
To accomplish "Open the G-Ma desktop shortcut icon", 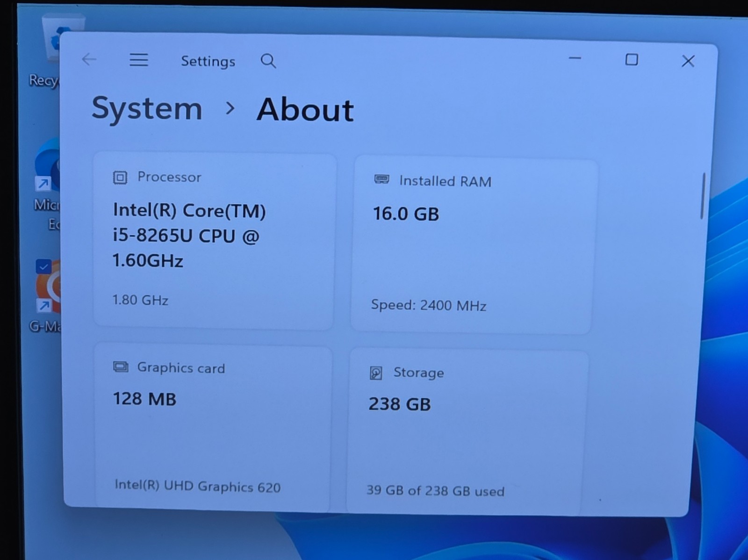I will point(47,297).
